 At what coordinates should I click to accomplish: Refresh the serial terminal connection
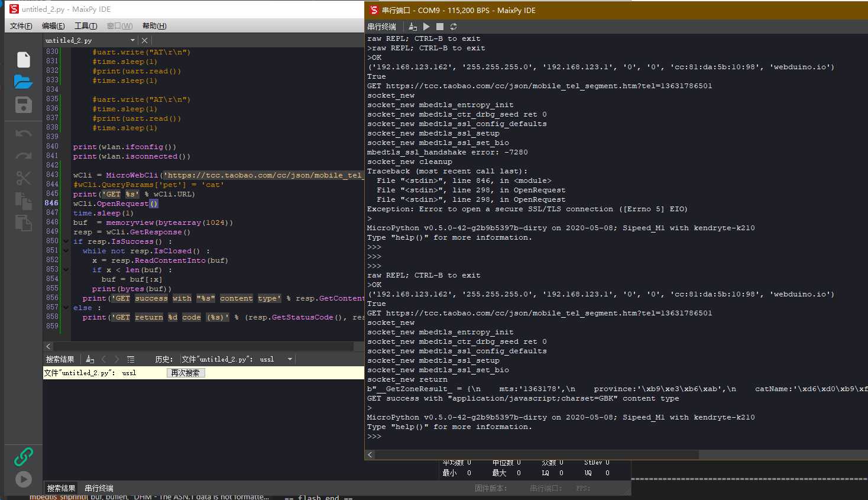(x=454, y=27)
